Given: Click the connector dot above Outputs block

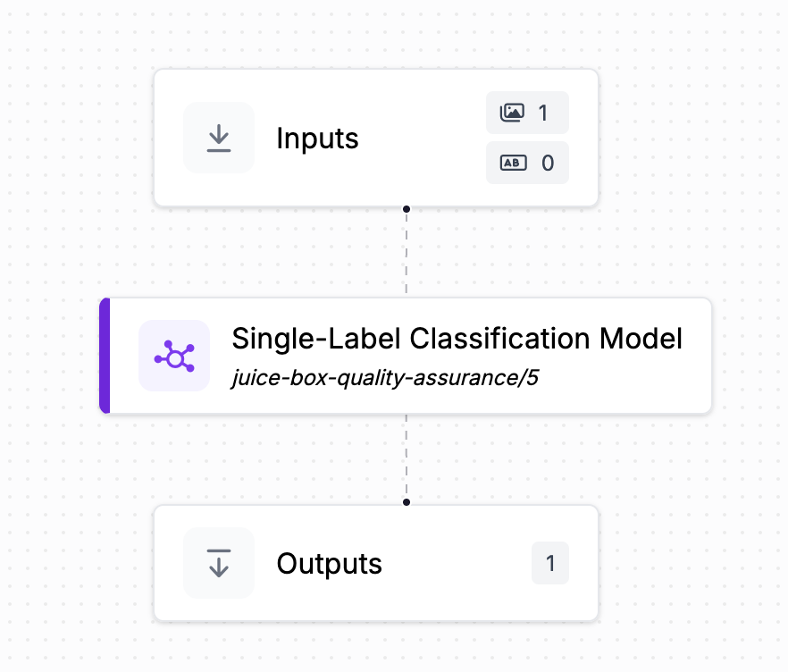Looking at the screenshot, I should (407, 502).
